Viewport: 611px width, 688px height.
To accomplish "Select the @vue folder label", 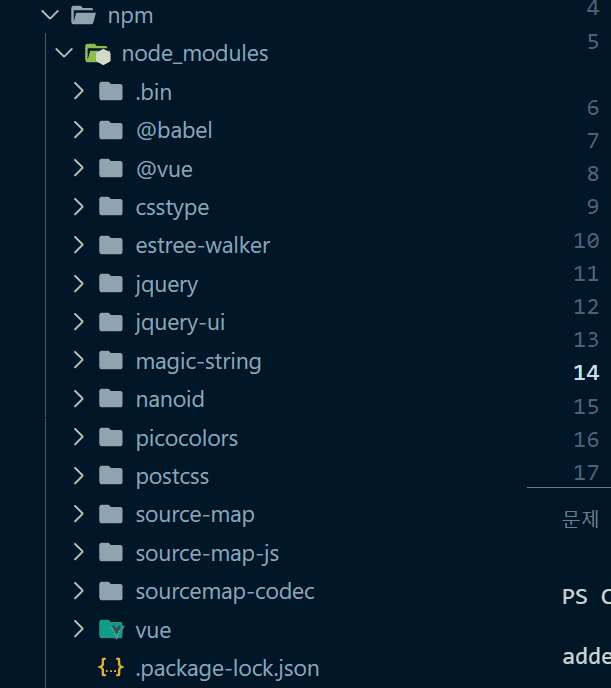I will [x=164, y=169].
